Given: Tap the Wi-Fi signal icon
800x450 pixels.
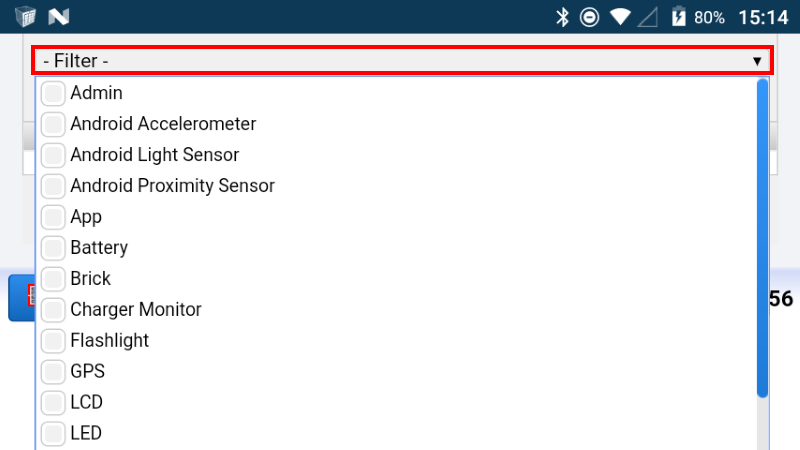Looking at the screenshot, I should coord(620,17).
